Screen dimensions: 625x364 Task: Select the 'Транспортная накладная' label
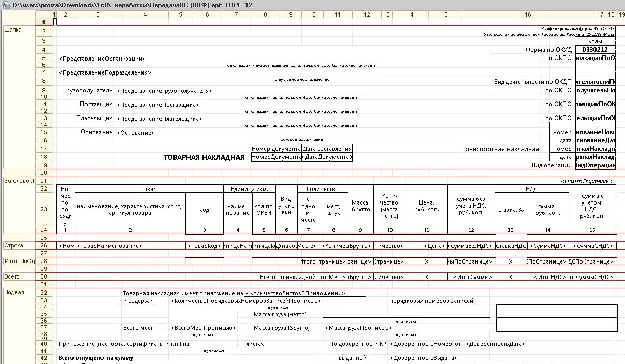pyautogui.click(x=500, y=149)
